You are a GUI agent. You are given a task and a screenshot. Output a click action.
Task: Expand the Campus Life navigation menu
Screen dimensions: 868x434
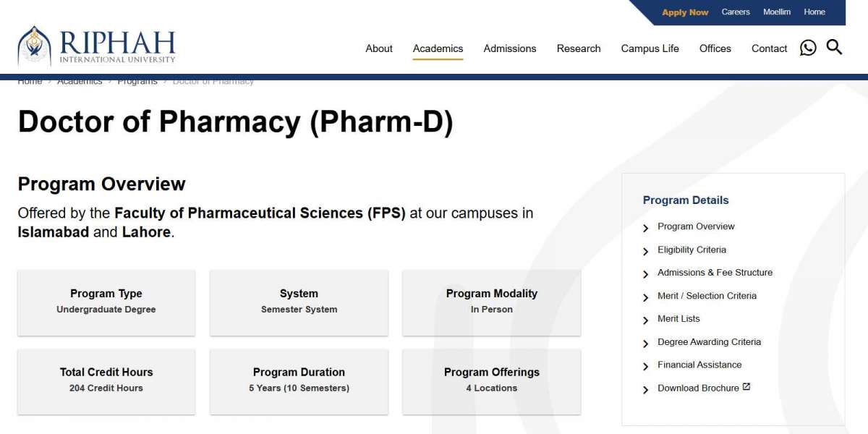pyautogui.click(x=650, y=48)
